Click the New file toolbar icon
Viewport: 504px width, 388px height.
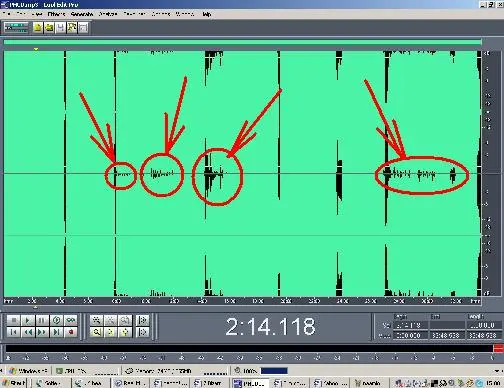coord(38,28)
